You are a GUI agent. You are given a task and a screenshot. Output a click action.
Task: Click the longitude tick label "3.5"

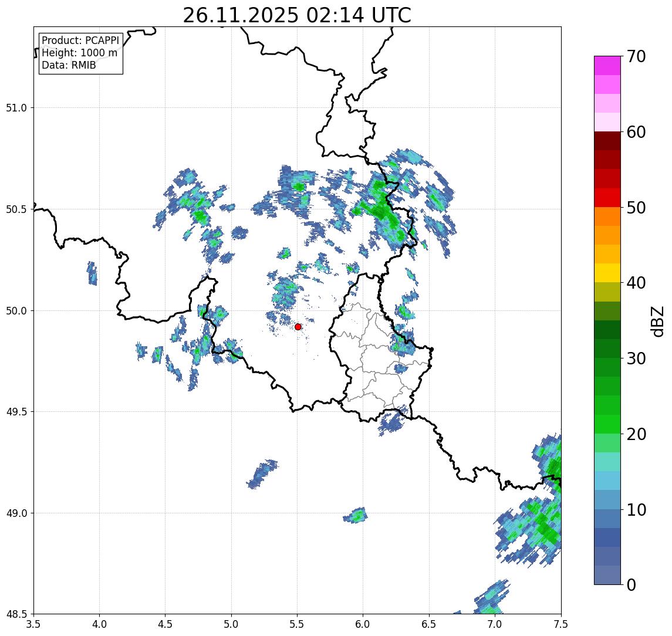point(33,624)
